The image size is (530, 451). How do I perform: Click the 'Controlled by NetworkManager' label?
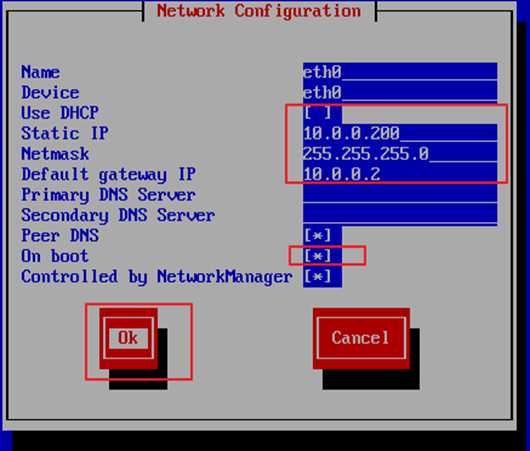[156, 277]
